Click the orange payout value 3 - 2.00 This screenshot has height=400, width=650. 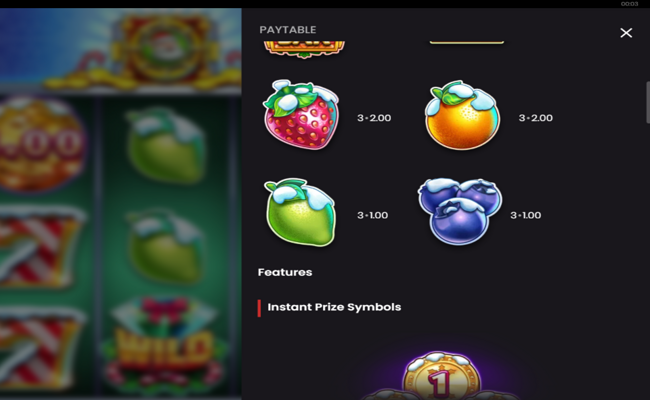[x=536, y=118]
